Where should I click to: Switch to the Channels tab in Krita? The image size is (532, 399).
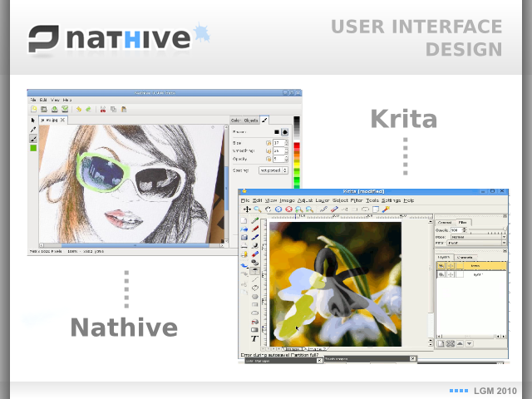(x=465, y=258)
